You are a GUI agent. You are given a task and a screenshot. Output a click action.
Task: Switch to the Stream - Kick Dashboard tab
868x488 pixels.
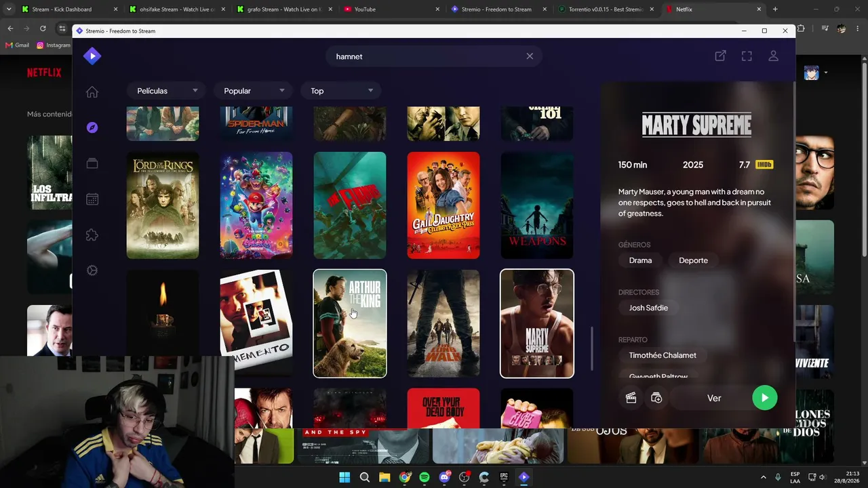point(68,9)
